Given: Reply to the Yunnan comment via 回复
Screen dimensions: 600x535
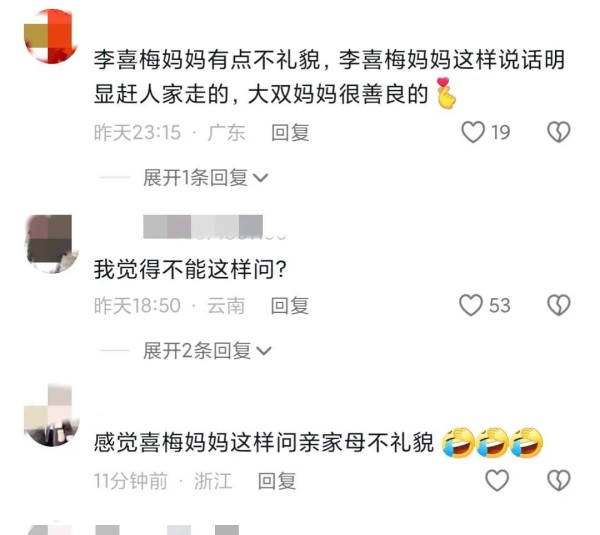Looking at the screenshot, I should (290, 306).
